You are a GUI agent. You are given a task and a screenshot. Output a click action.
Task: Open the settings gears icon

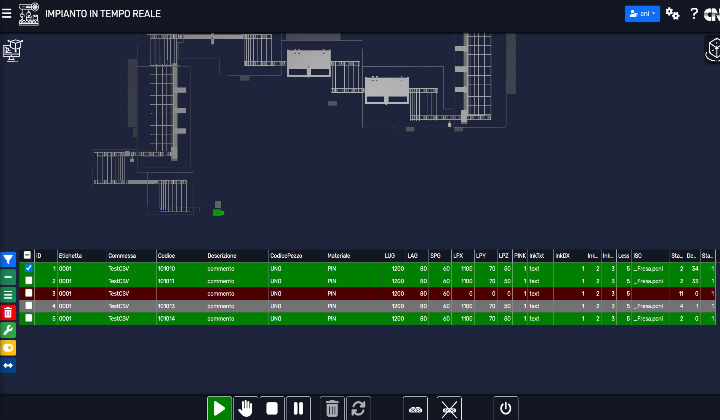[673, 14]
